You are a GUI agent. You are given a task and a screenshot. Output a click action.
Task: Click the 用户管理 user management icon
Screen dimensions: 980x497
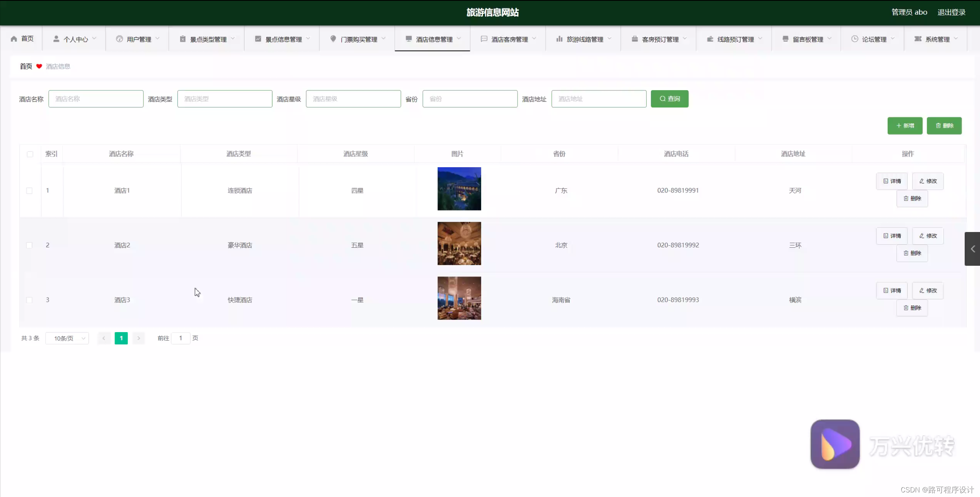tap(119, 38)
